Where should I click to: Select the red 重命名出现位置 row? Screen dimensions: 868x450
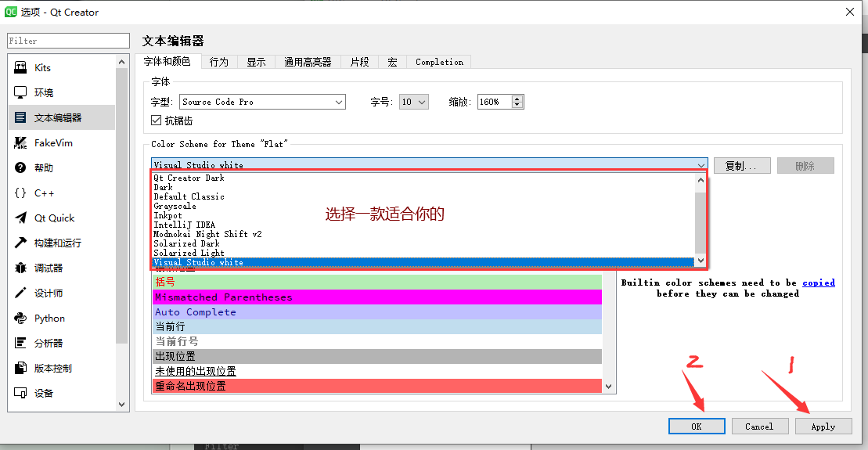click(x=377, y=386)
